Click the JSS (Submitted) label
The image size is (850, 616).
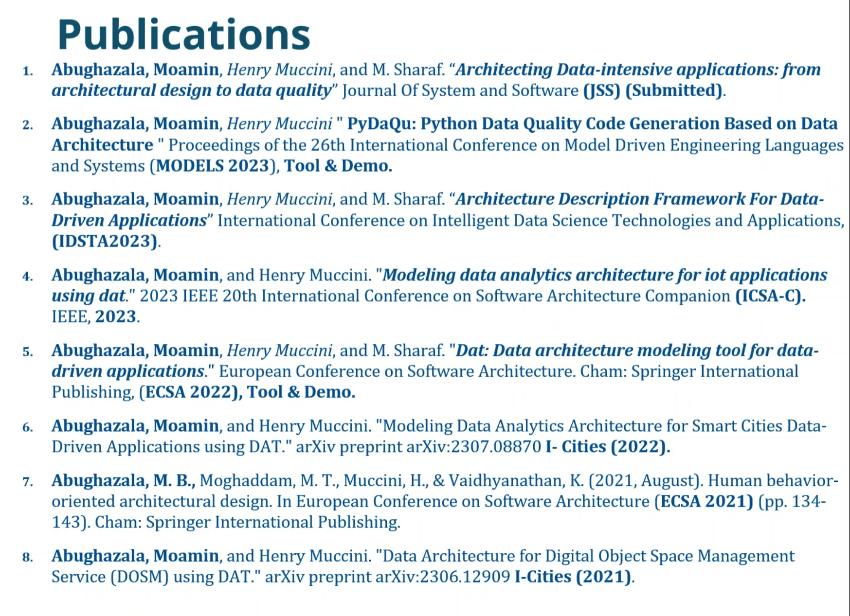point(653,91)
